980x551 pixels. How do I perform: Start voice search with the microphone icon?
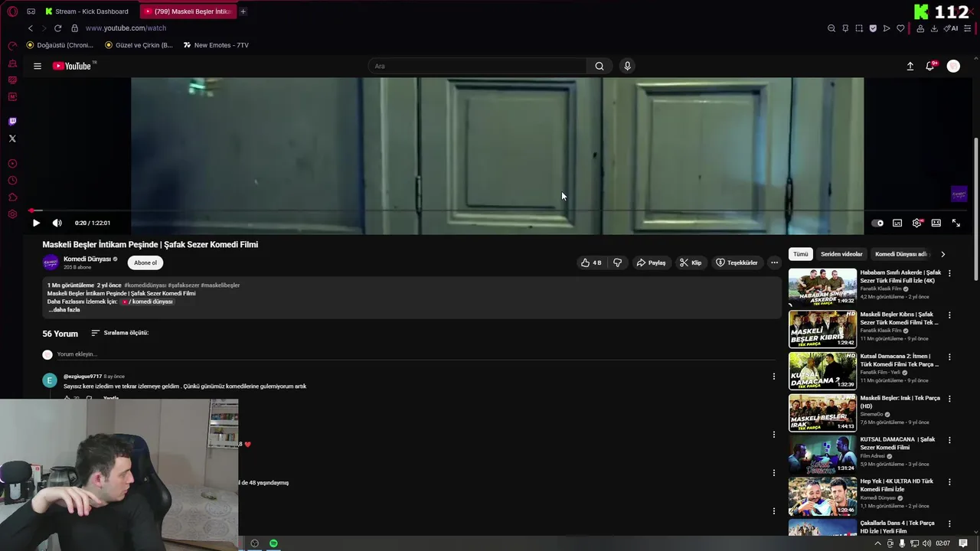click(x=627, y=66)
